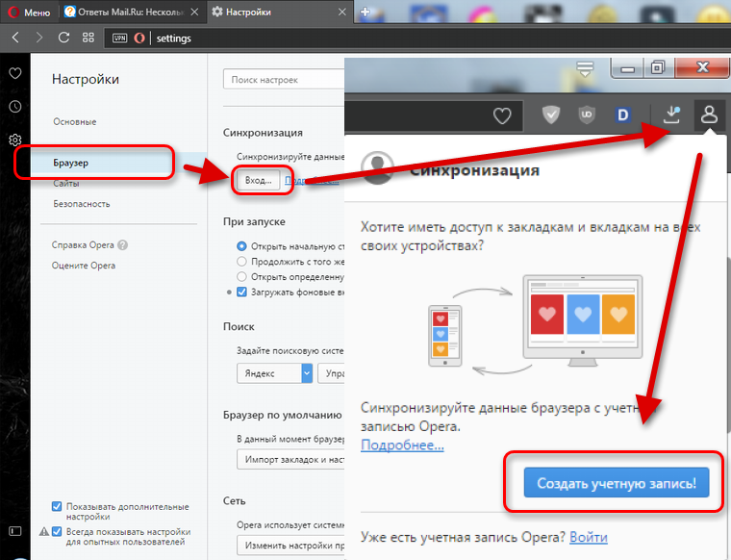The image size is (731, 560).
Task: Go forward with the forward arrow
Action: (x=39, y=38)
